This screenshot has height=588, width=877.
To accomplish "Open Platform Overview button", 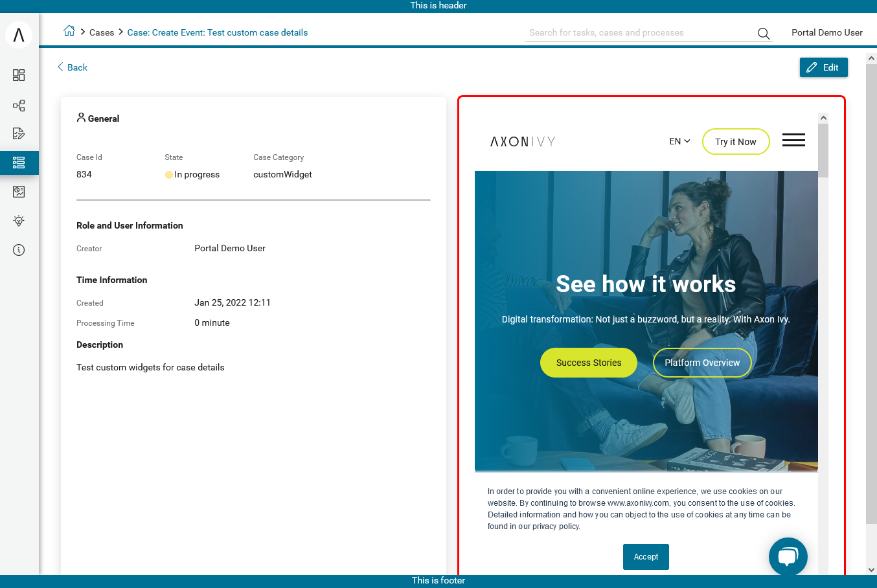I will (x=702, y=363).
